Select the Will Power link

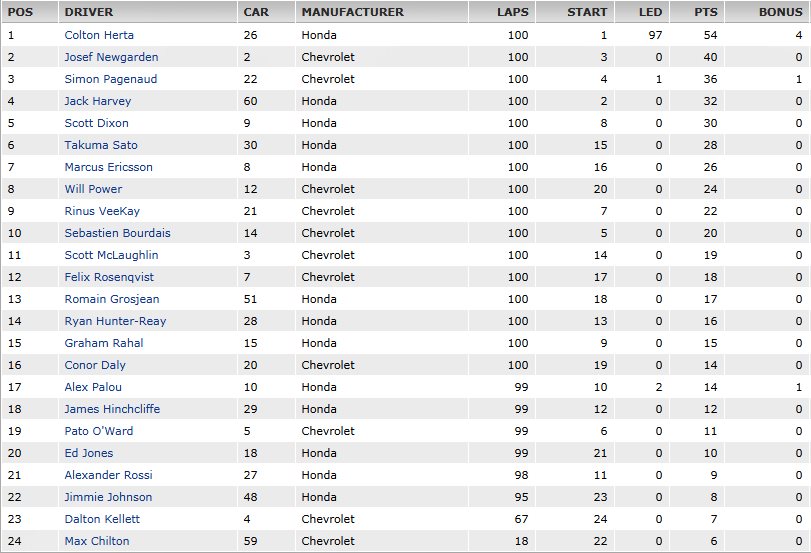click(x=93, y=189)
